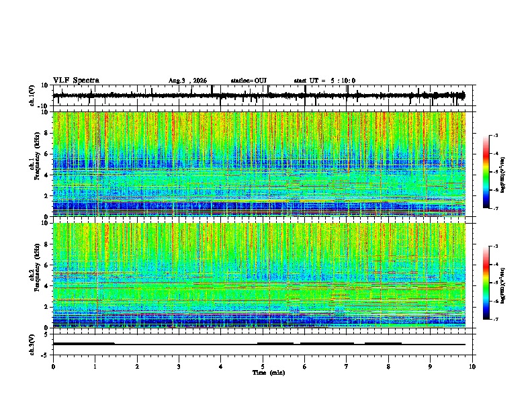Image resolution: width=532 pixels, height=411 pixels.
Task: Click the "ch.3(V)" axis label
Action: pos(32,345)
